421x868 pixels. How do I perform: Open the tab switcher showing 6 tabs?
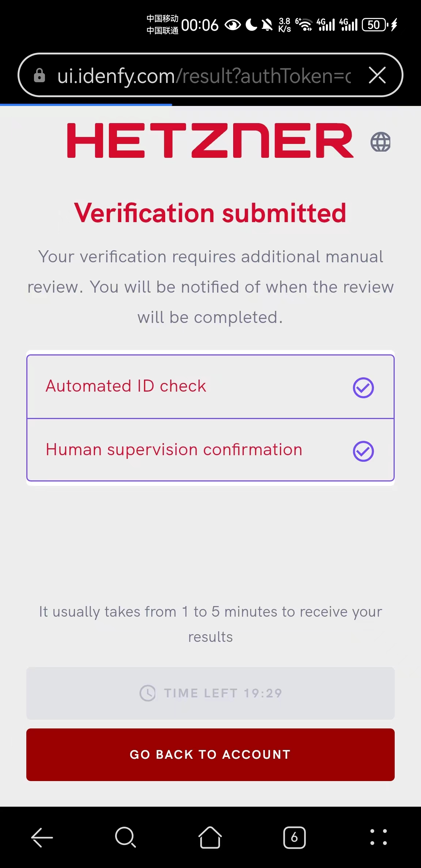coord(294,837)
